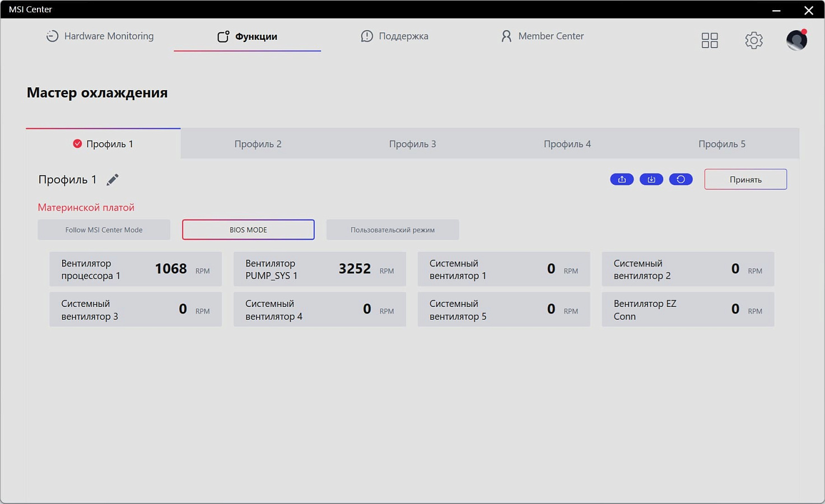The width and height of the screenshot is (825, 504).
Task: Click the Материнской платой label
Action: pos(86,207)
